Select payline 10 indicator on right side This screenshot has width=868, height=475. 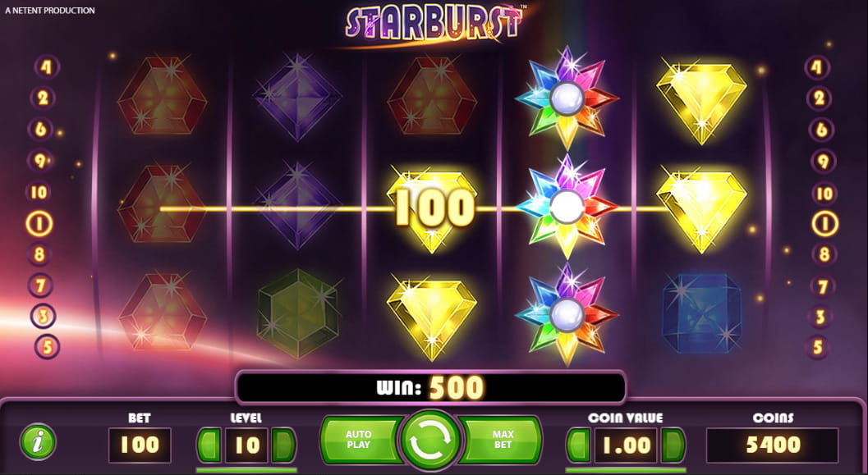tap(824, 193)
